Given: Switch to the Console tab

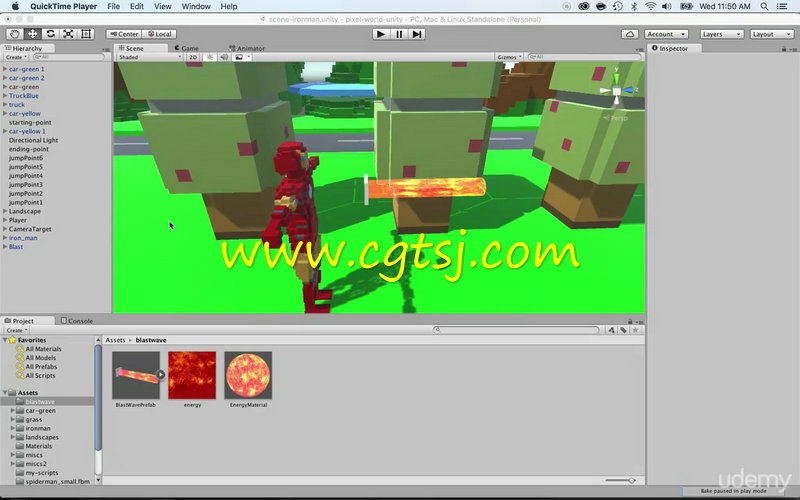Looking at the screenshot, I should click(77, 321).
